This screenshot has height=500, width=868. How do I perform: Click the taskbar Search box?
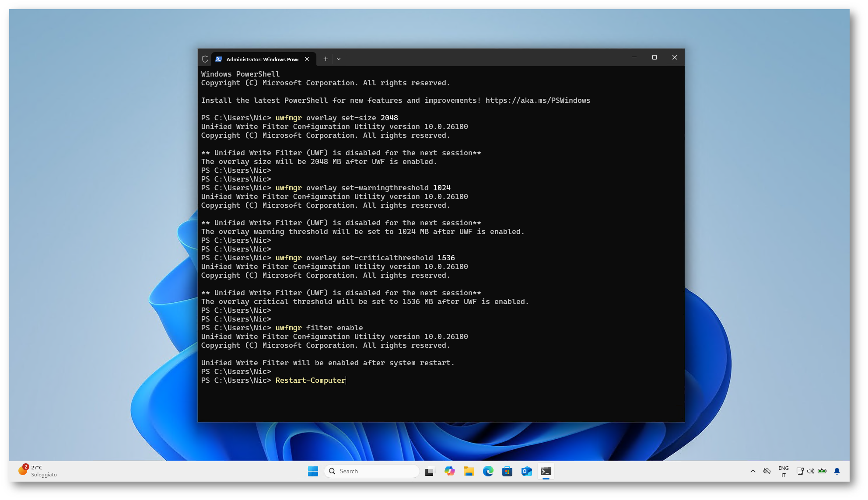point(372,471)
